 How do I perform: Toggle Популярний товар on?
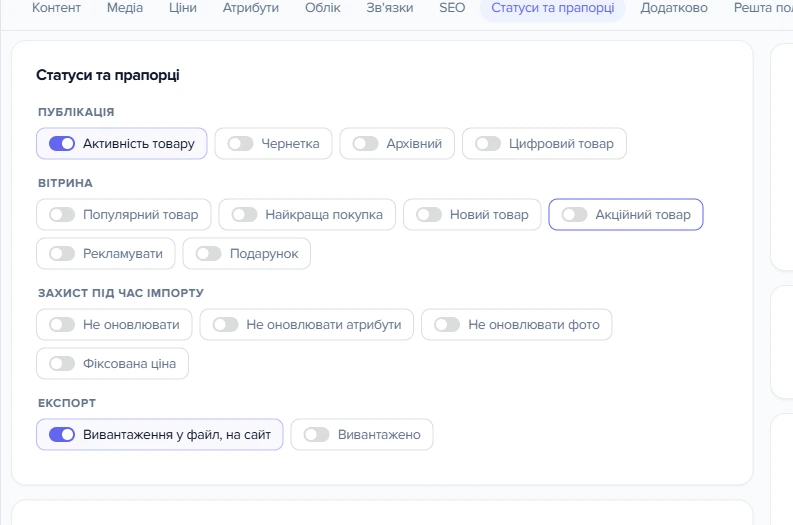pos(62,214)
